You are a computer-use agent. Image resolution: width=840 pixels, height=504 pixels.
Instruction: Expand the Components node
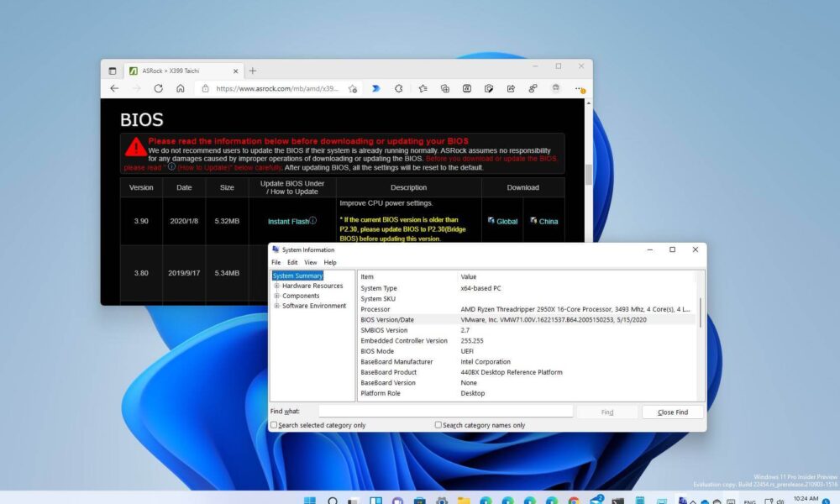276,296
